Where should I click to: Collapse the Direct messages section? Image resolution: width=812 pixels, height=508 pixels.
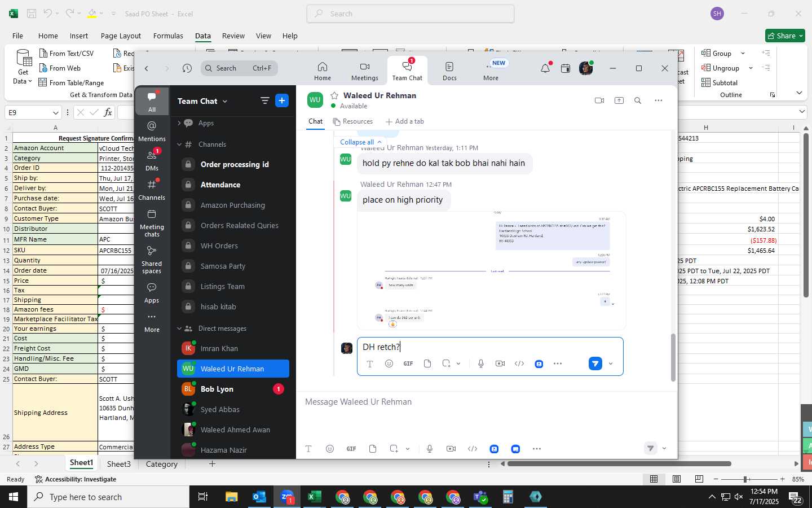click(x=179, y=329)
